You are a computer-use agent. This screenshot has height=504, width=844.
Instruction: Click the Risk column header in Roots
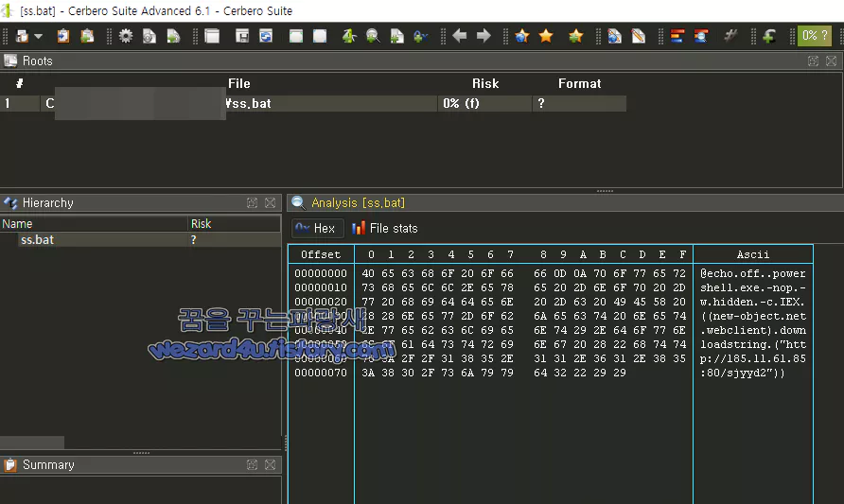(485, 83)
